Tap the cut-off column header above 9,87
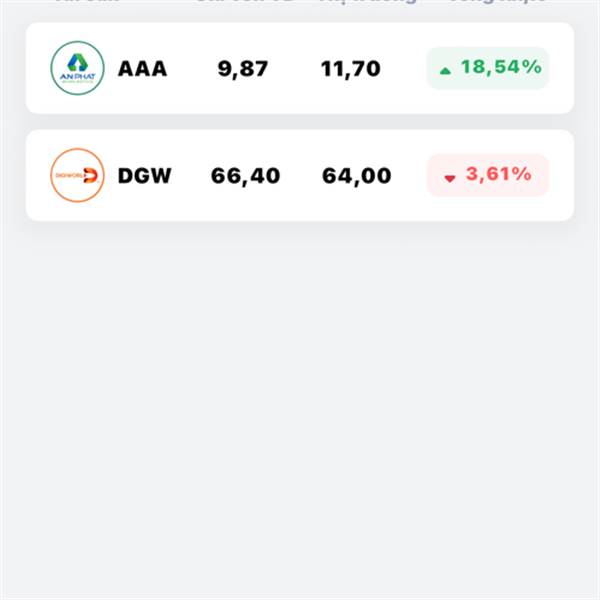Image resolution: width=600 pixels, height=600 pixels. pyautogui.click(x=245, y=2)
